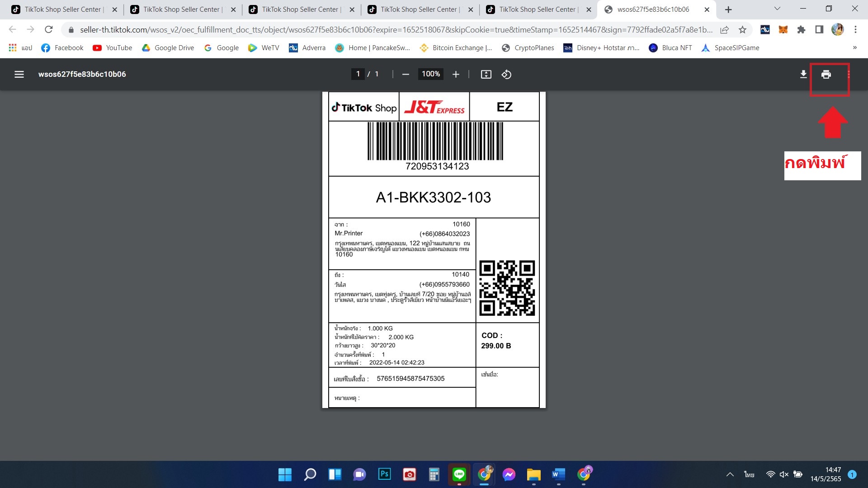Toggle the browser side panel
Image resolution: width=868 pixels, height=488 pixels.
819,29
